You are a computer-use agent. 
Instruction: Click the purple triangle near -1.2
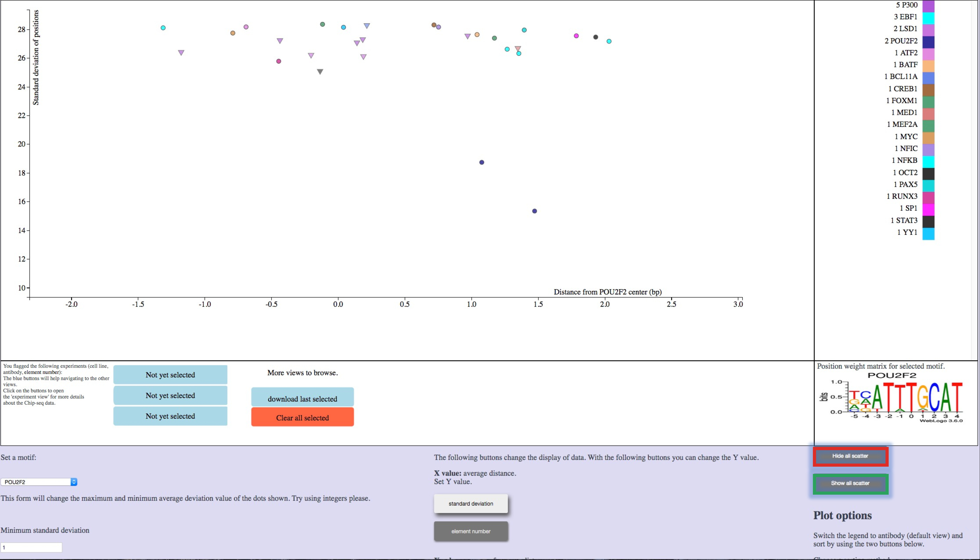(181, 53)
